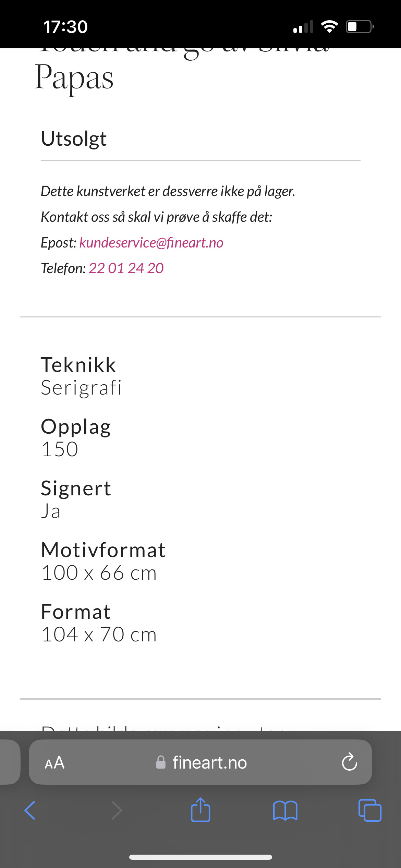Tap the Motivformat 100 x 66 cm value

point(99,573)
